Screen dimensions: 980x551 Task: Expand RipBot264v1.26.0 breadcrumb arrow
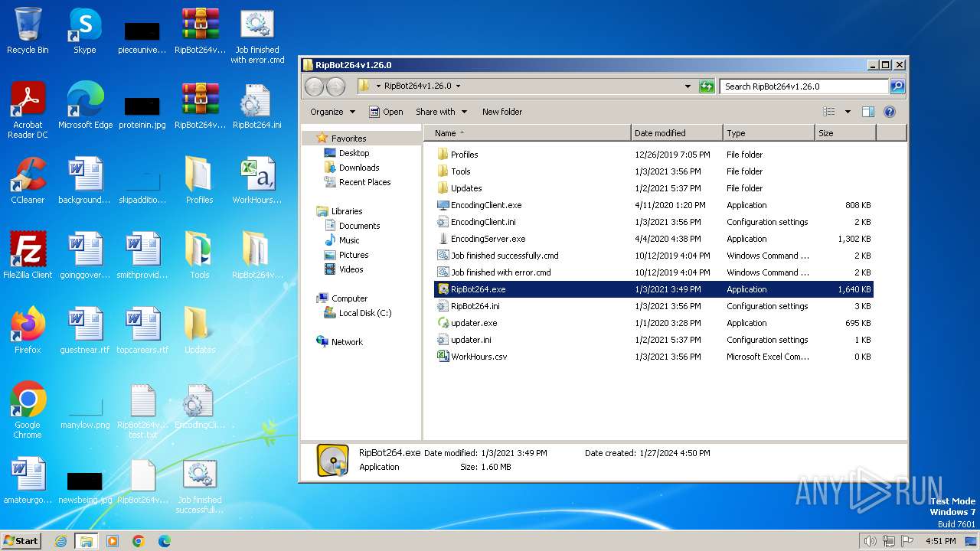tap(458, 86)
